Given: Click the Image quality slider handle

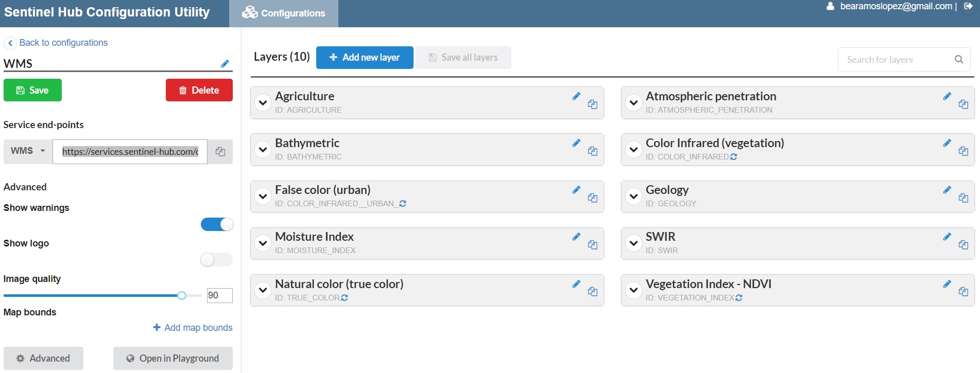Looking at the screenshot, I should point(182,295).
